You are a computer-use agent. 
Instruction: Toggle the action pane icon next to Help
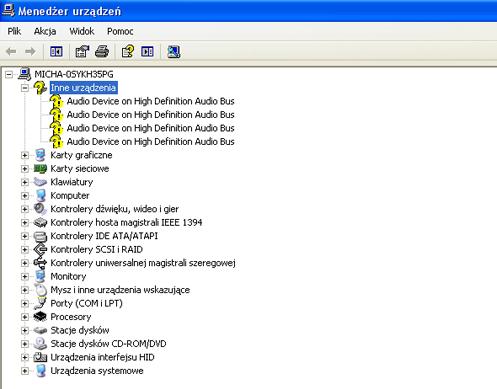tap(147, 52)
